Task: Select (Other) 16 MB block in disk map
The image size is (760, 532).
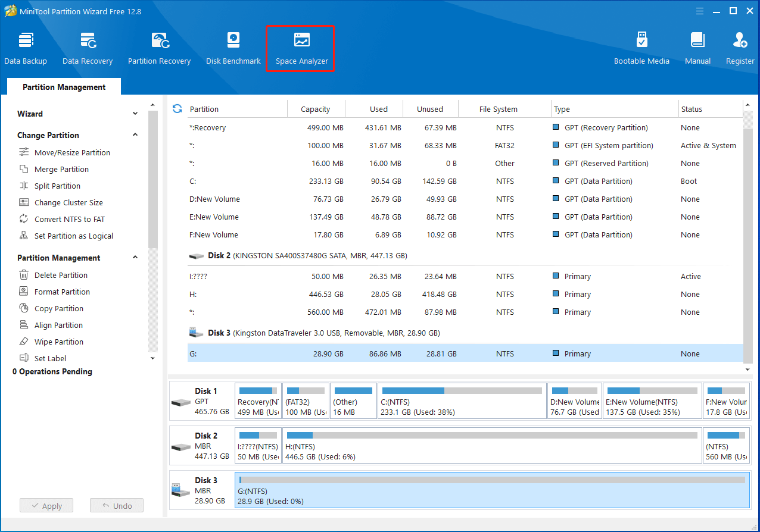Action: [353, 401]
